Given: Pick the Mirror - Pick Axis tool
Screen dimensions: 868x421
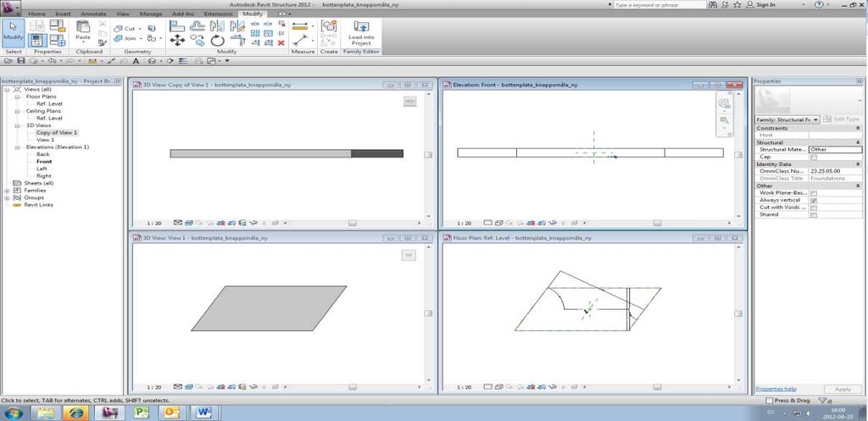Looking at the screenshot, I should [217, 25].
